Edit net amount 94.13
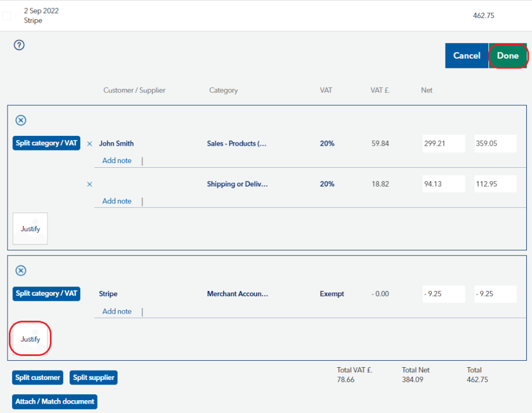 [444, 184]
